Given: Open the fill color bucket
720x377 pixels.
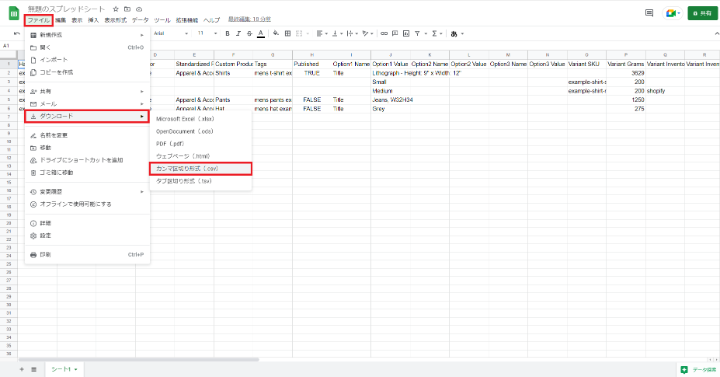Looking at the screenshot, I should [x=276, y=34].
